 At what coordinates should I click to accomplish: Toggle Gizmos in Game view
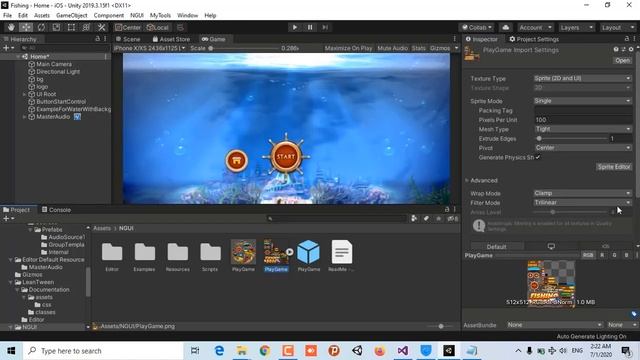point(440,48)
